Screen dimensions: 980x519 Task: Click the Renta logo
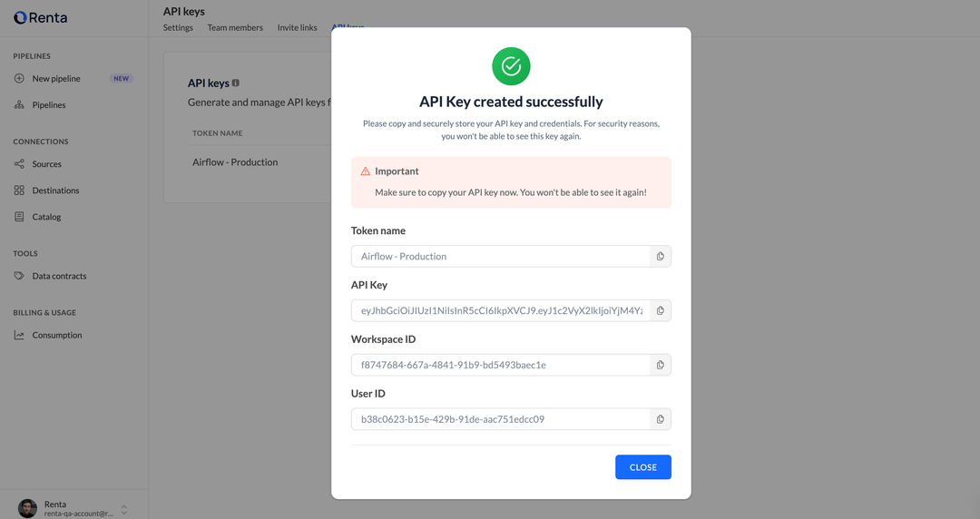41,17
